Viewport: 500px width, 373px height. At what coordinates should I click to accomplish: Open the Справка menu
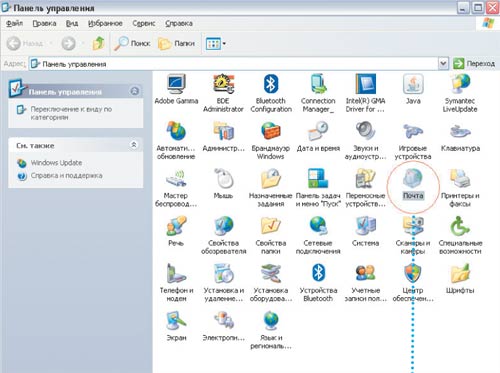click(x=179, y=23)
